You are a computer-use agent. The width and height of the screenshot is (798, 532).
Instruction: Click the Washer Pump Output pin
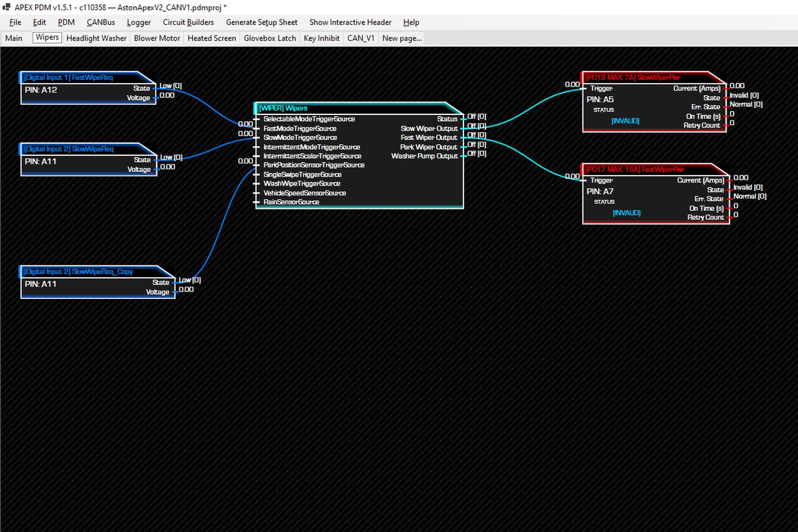(462, 156)
